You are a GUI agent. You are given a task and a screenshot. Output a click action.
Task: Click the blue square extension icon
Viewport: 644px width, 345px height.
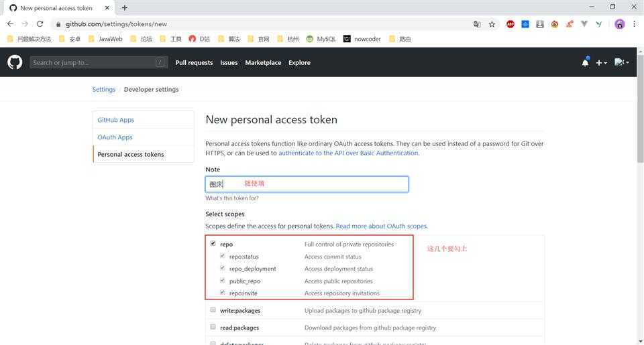(525, 24)
